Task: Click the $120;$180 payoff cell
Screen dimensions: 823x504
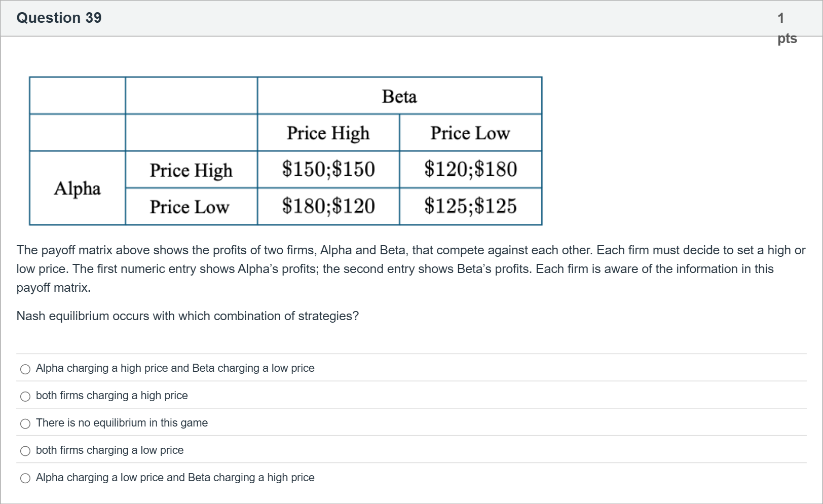Action: click(470, 169)
